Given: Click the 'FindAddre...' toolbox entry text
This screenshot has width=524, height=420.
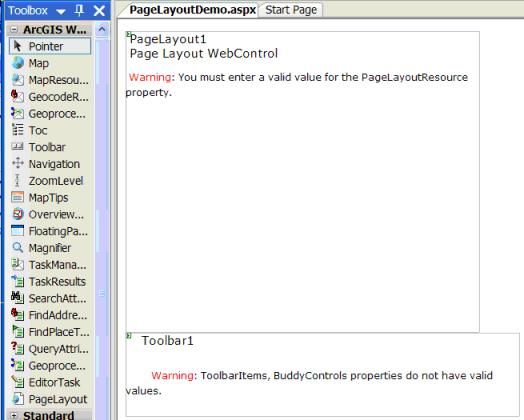Looking at the screenshot, I should (x=58, y=315).
